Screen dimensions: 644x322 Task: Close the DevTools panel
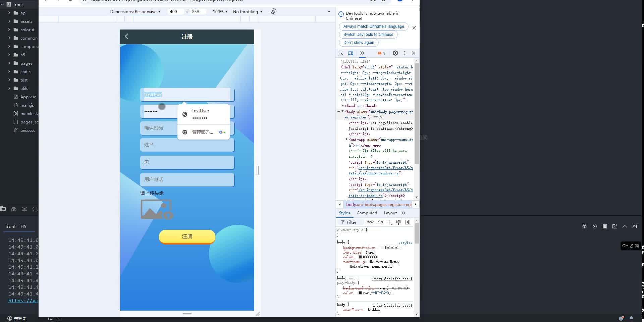tap(414, 53)
